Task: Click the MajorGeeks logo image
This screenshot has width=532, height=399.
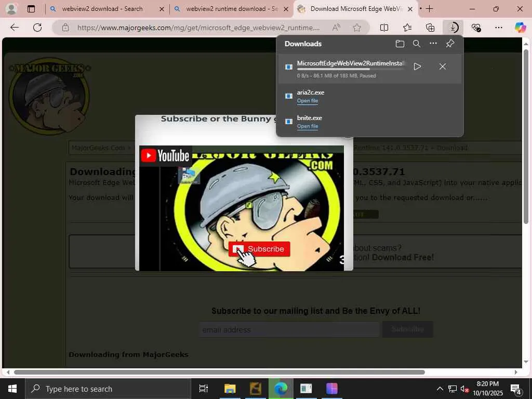Action: point(49,96)
